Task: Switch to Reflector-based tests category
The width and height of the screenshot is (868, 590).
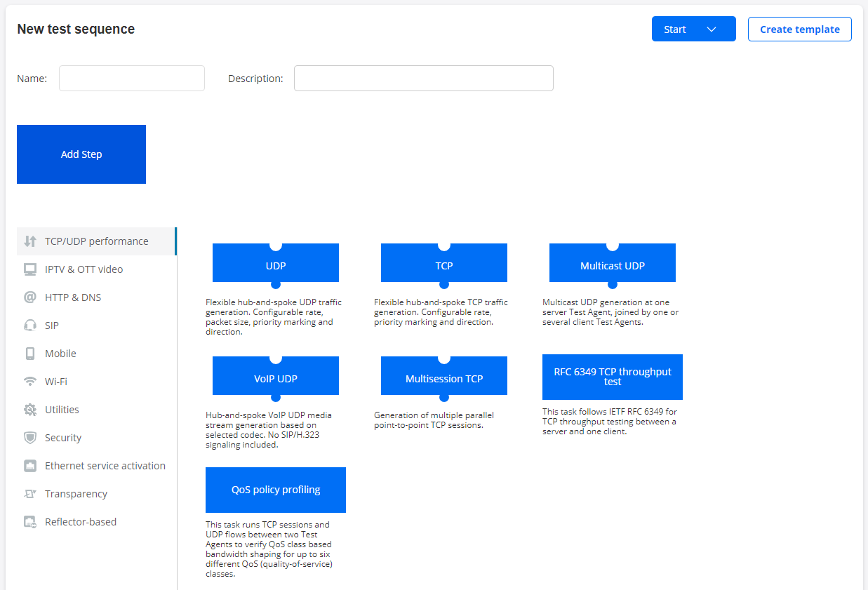Action: pyautogui.click(x=80, y=522)
